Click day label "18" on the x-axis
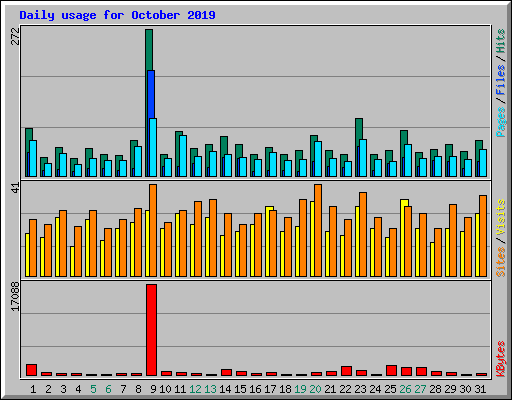Screen dimensions: 512x400 [x=285, y=389]
